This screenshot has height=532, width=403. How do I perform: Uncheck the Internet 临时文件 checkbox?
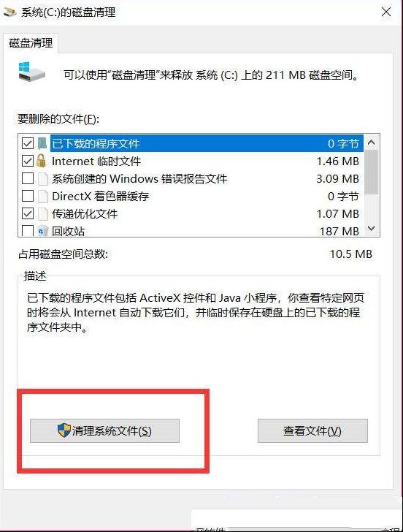pyautogui.click(x=28, y=161)
